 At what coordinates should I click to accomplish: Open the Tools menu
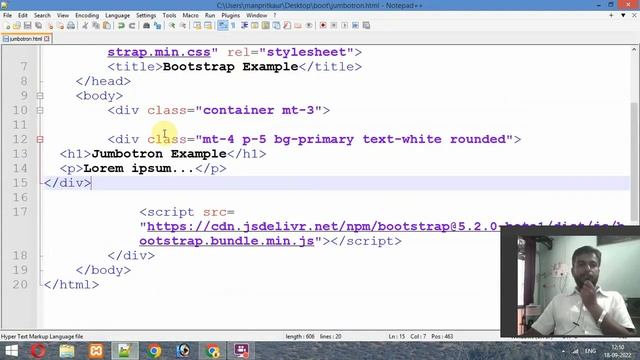pos(169,15)
